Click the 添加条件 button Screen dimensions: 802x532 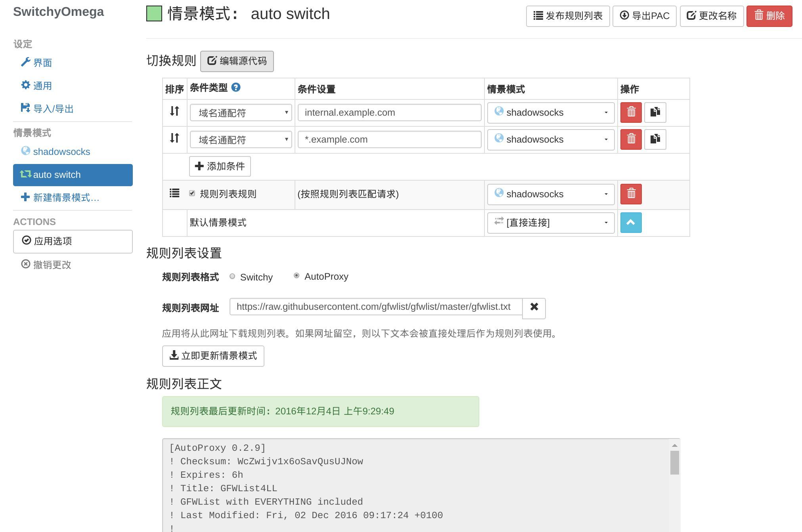pyautogui.click(x=220, y=166)
